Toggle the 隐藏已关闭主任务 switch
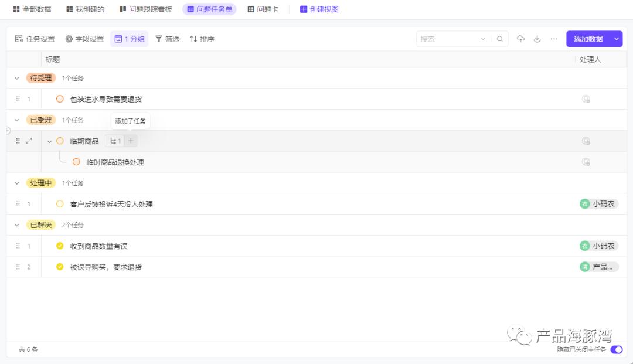633x364 pixels. pos(616,349)
